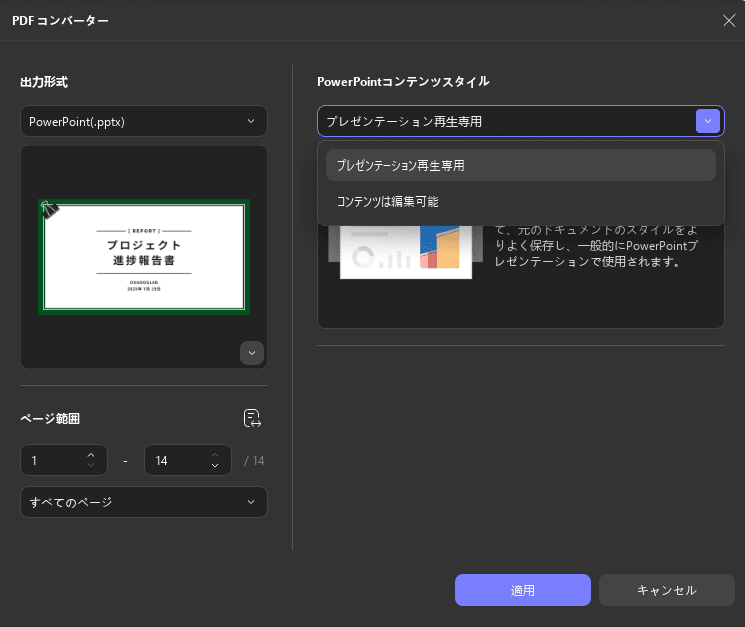Collapse content style list via purple chevron
The width and height of the screenshot is (745, 627).
click(x=707, y=122)
